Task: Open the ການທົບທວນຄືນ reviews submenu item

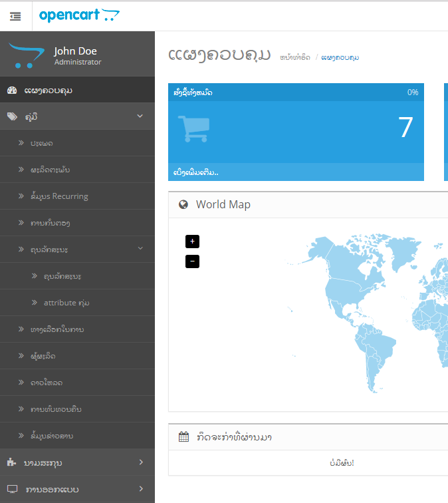Action: (77, 409)
